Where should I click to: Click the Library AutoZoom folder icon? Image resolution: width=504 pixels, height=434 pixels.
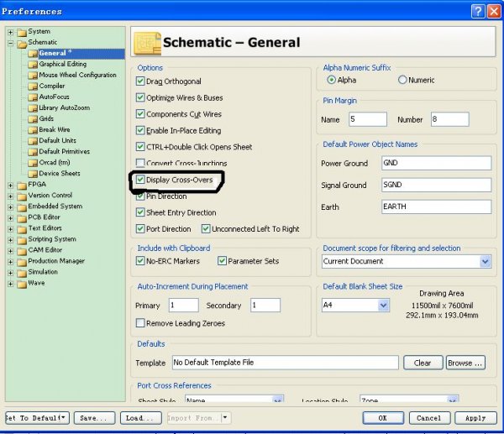(x=33, y=108)
